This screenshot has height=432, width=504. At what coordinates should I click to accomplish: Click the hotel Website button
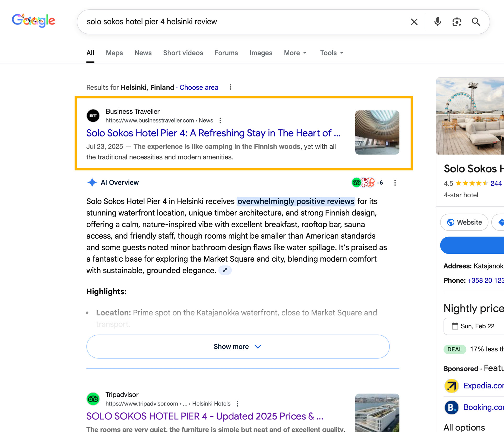point(464,222)
